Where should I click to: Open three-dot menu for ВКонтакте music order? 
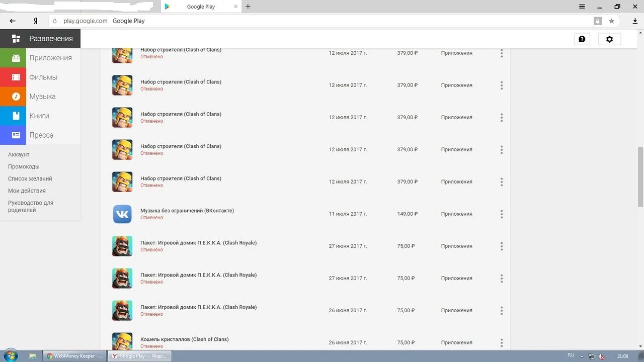point(502,214)
